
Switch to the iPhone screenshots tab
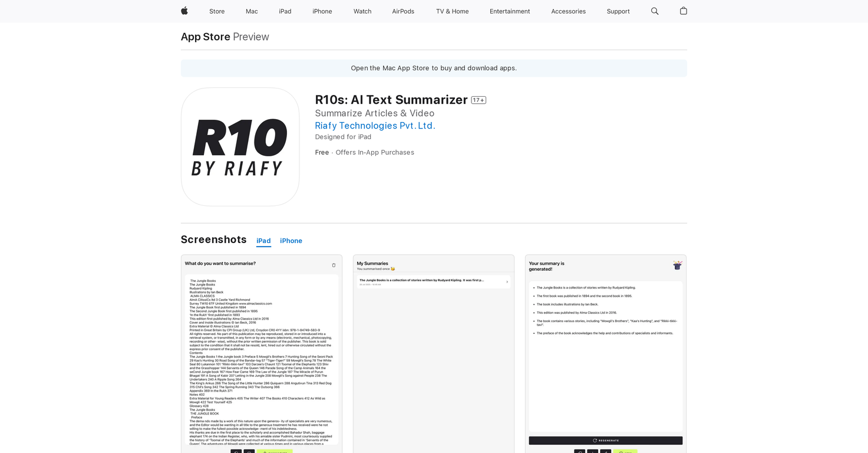291,241
